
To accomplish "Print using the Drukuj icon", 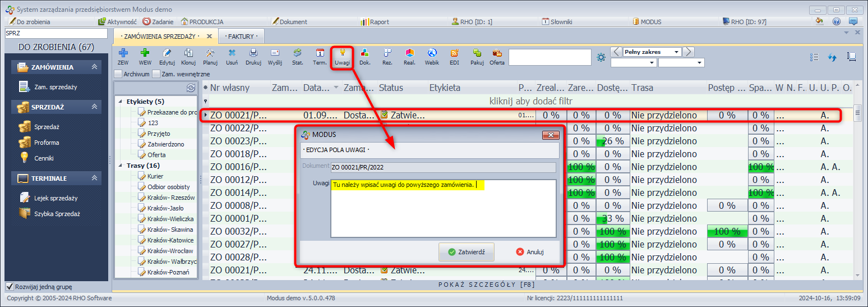I will tap(253, 56).
